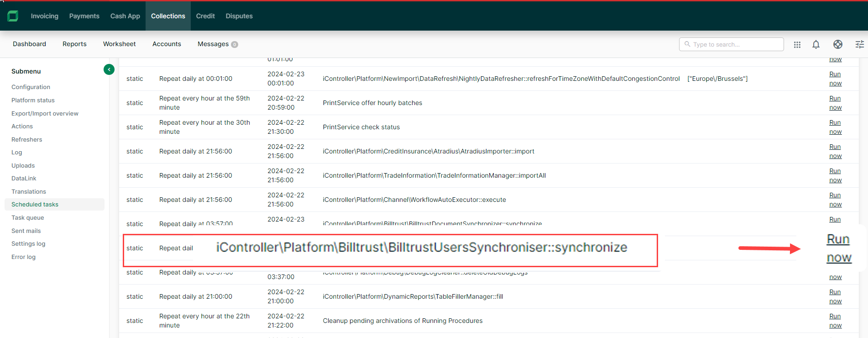
Task: Open the Reports menu item
Action: [x=74, y=44]
